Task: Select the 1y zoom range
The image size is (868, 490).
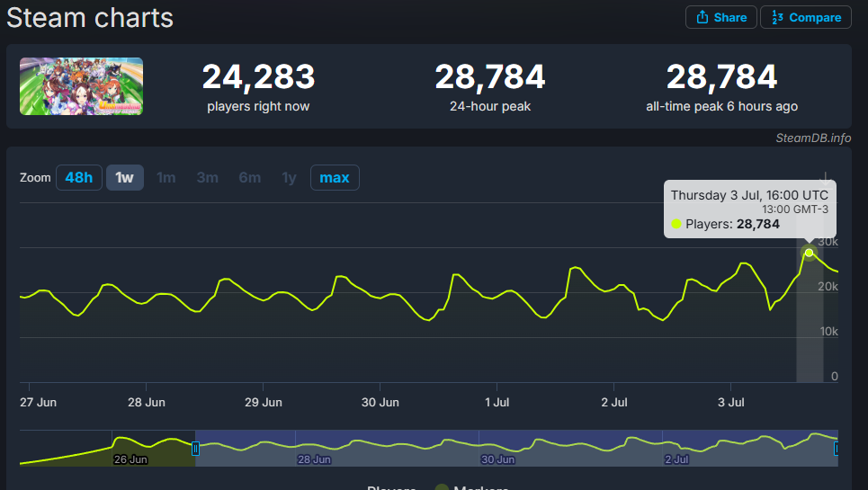Action: [289, 177]
